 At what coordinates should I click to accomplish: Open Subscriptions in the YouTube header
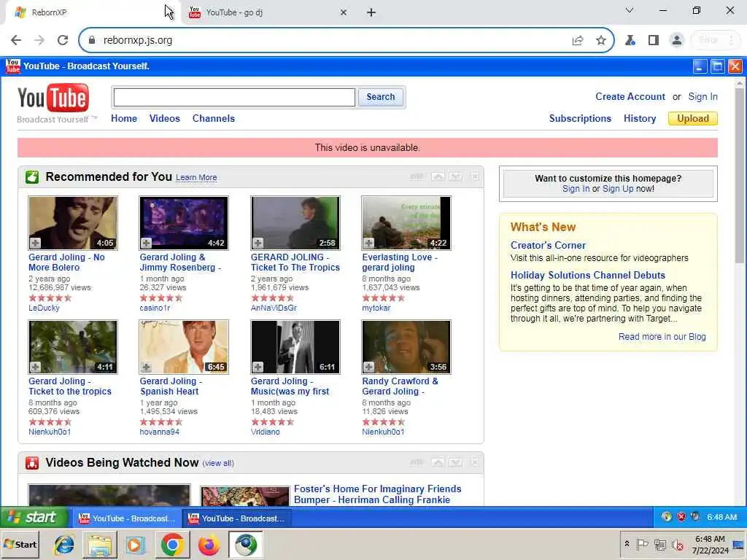pyautogui.click(x=580, y=119)
